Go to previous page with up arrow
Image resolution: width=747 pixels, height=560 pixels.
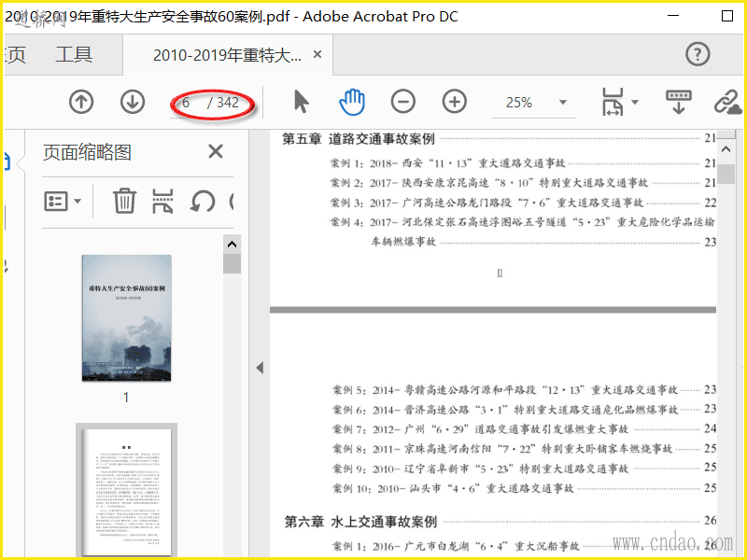coord(81,102)
